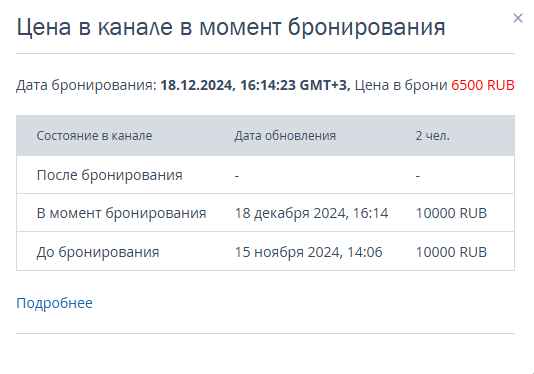Click the booking date 18.12.2024 text

(x=197, y=85)
